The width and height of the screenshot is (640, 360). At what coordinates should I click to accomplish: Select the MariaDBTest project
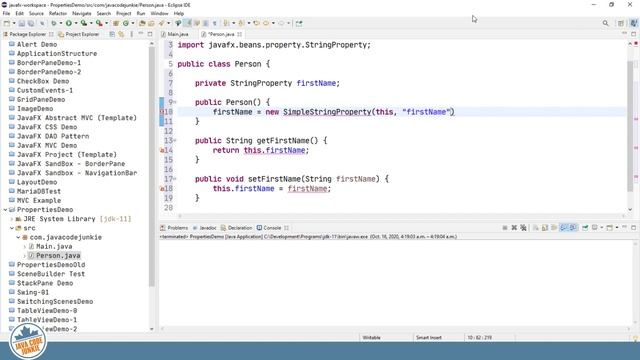click(x=38, y=191)
